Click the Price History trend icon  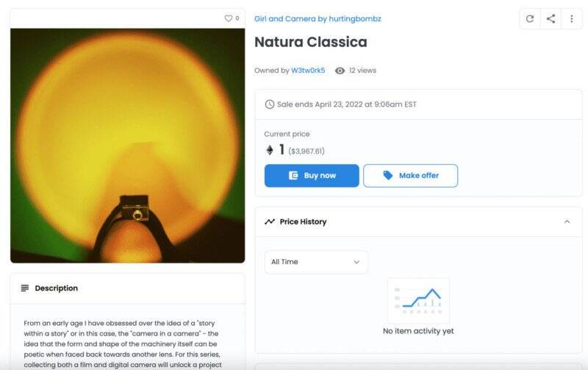click(x=270, y=221)
